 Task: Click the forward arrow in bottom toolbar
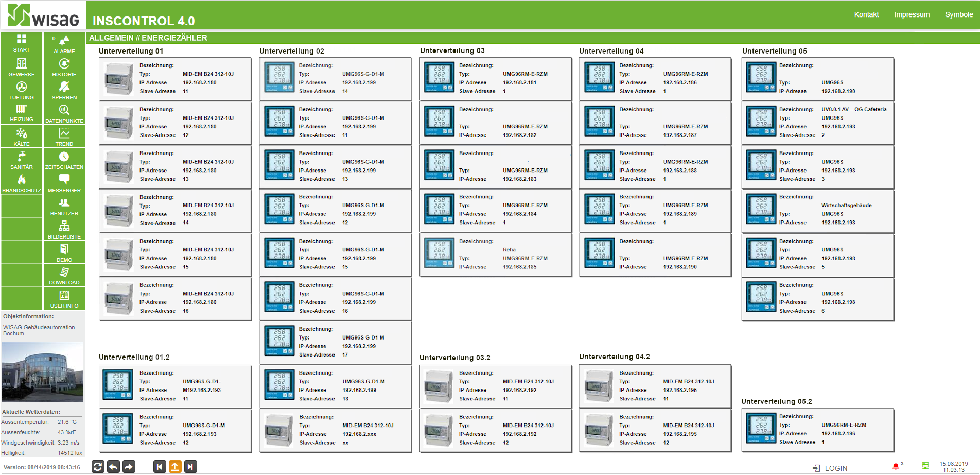click(x=129, y=467)
